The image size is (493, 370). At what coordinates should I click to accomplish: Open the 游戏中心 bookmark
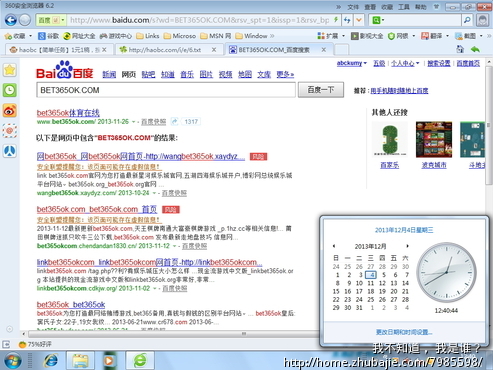[x=116, y=36]
